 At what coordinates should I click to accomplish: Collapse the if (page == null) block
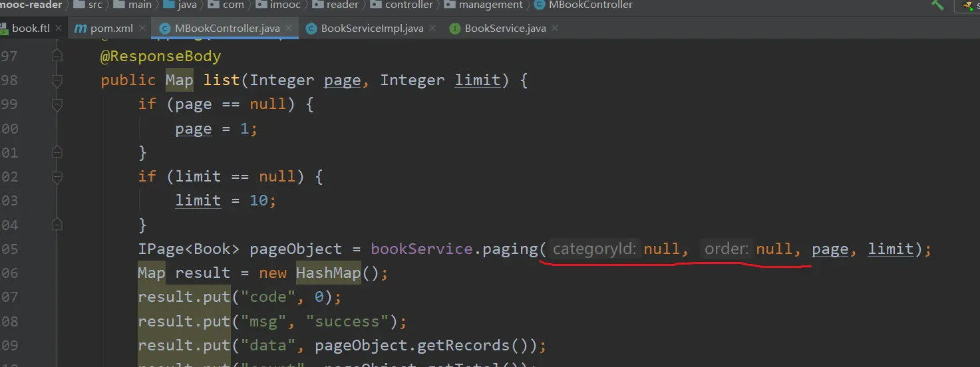pos(57,104)
